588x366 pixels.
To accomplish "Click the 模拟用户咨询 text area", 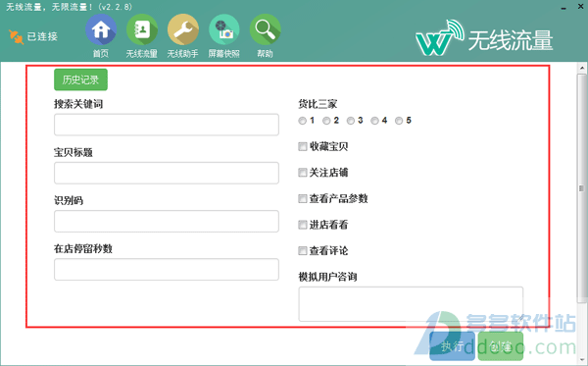I will pos(411,304).
